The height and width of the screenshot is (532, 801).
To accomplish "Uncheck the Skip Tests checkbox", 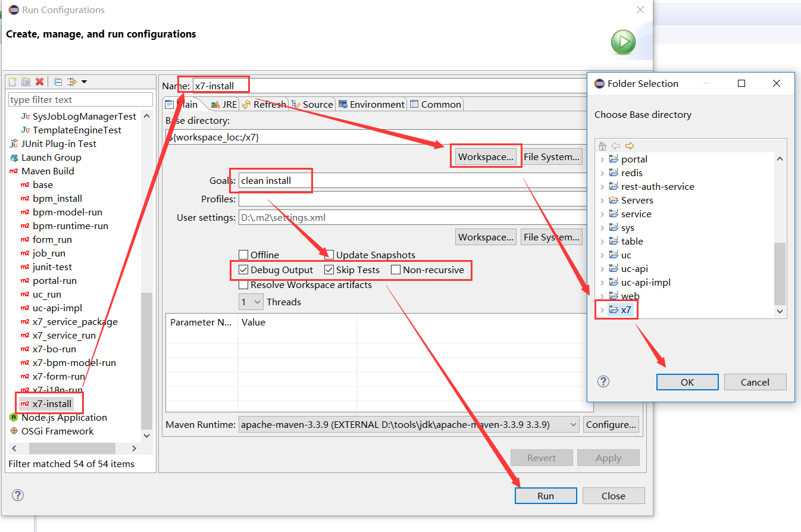I will coord(329,270).
